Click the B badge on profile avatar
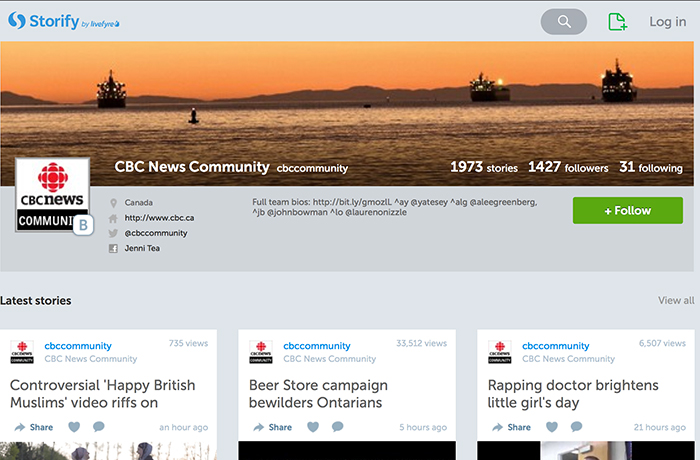This screenshot has width=700, height=460. click(x=83, y=225)
